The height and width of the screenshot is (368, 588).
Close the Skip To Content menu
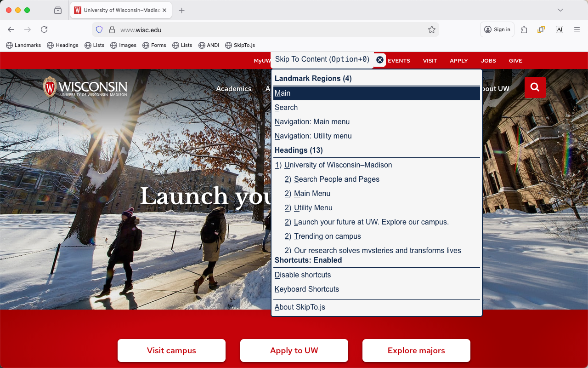(379, 60)
